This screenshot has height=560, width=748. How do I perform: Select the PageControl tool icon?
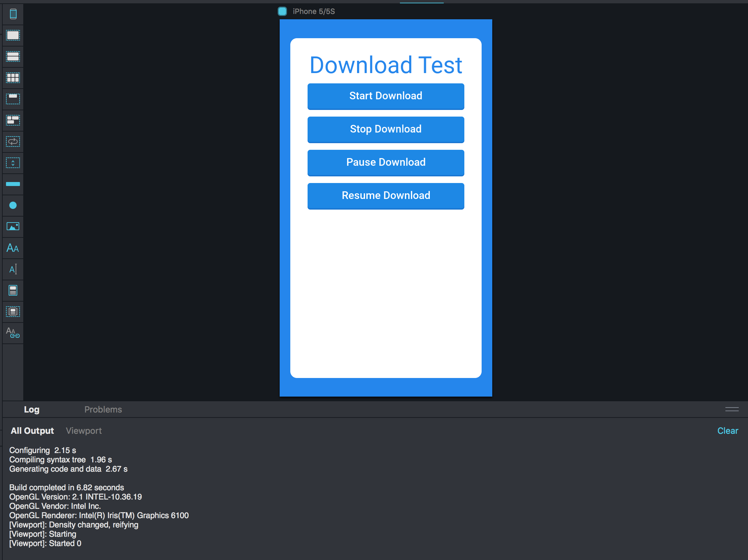tap(13, 312)
